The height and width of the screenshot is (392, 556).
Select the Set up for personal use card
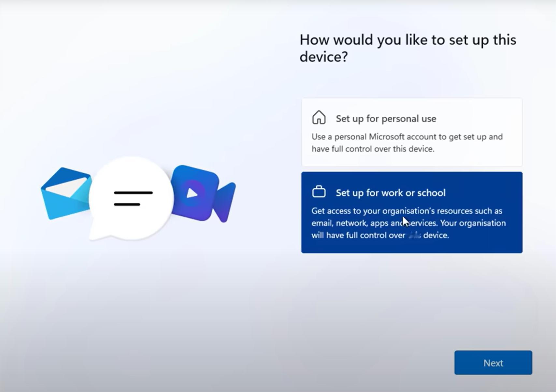tap(412, 132)
